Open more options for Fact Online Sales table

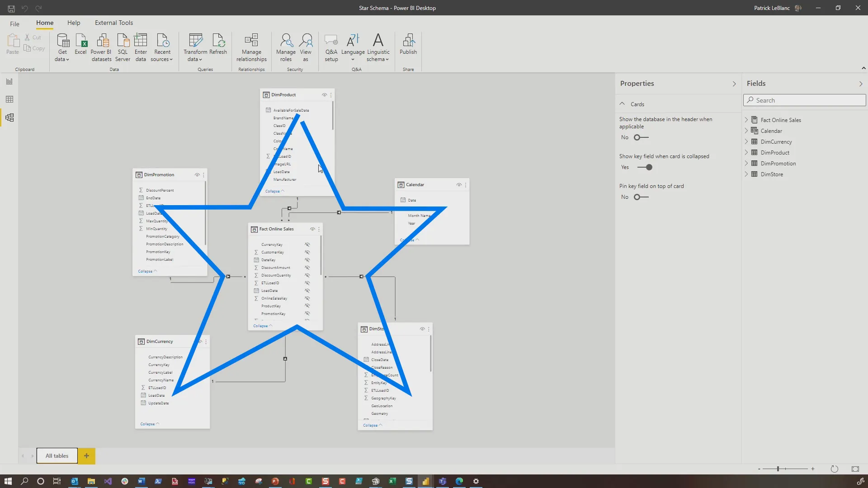coord(319,229)
